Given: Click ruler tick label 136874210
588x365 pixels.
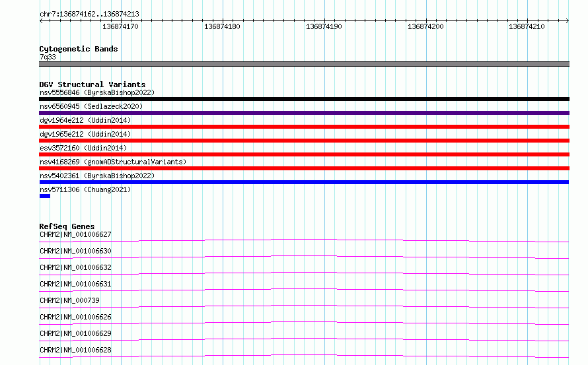Looking at the screenshot, I should [527, 26].
